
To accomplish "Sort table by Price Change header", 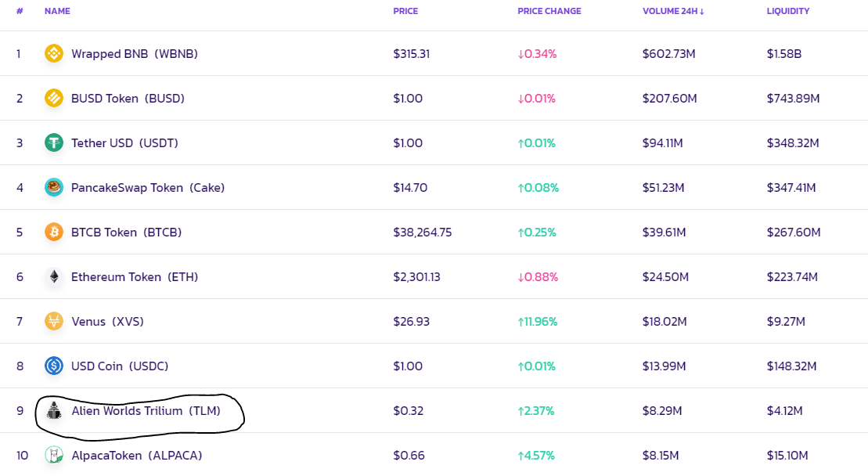I will pyautogui.click(x=549, y=11).
